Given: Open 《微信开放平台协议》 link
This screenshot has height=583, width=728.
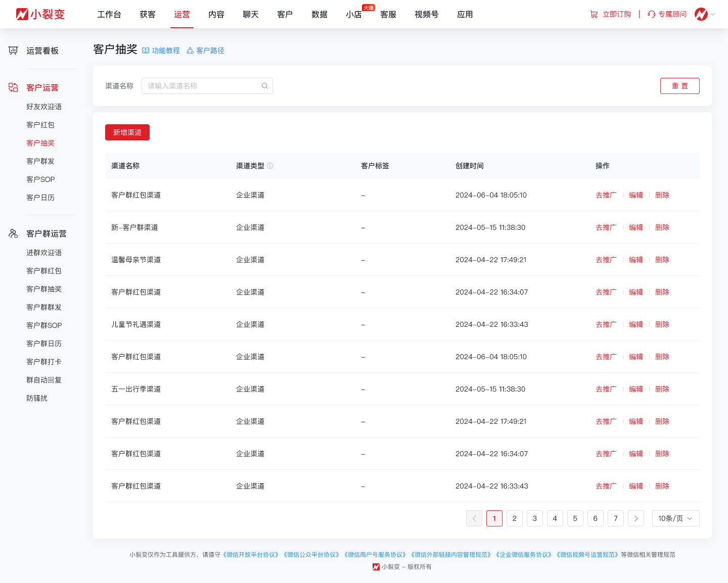Looking at the screenshot, I should point(251,555).
